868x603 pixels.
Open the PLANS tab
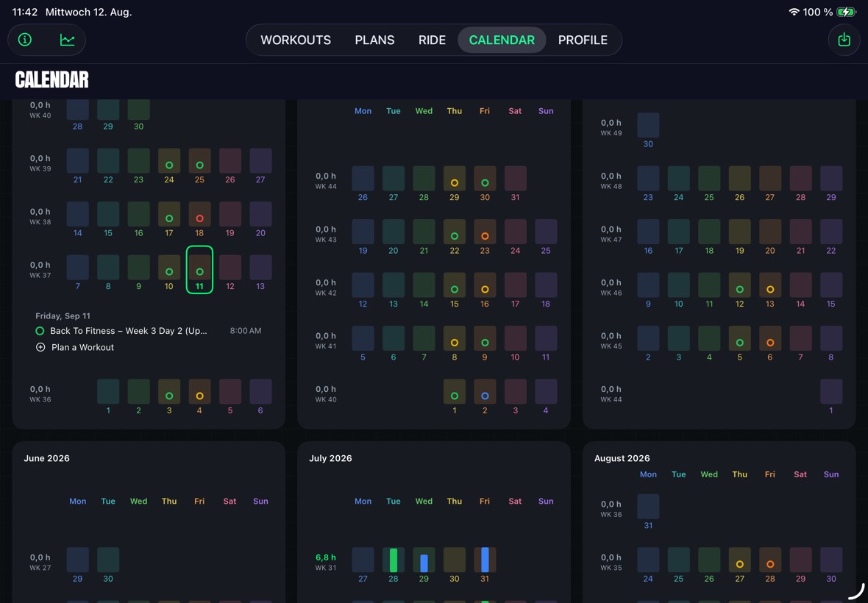[x=374, y=40]
